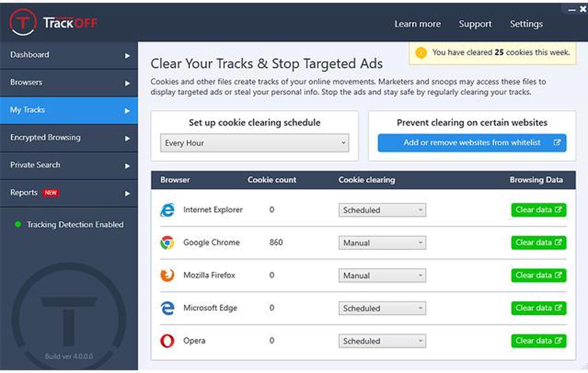Open Microsoft Edge cookie clearing dropdown
This screenshot has height=373, width=588.
click(382, 308)
